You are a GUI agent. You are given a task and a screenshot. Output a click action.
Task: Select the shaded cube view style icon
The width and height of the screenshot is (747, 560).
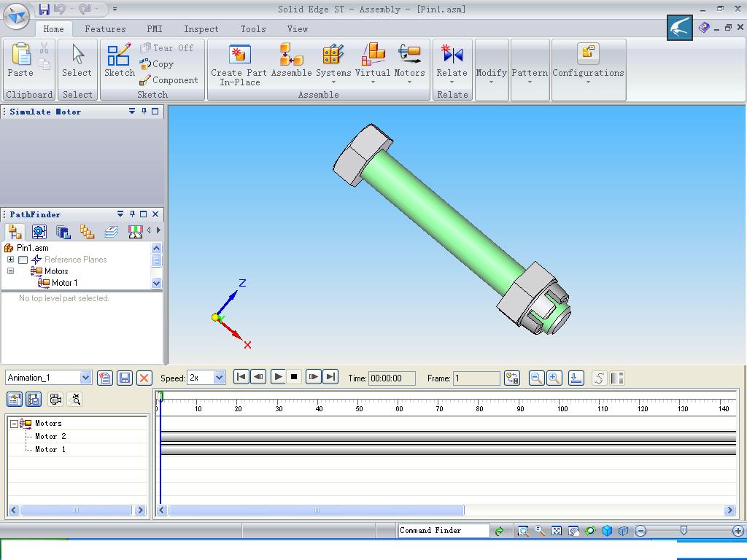click(607, 531)
